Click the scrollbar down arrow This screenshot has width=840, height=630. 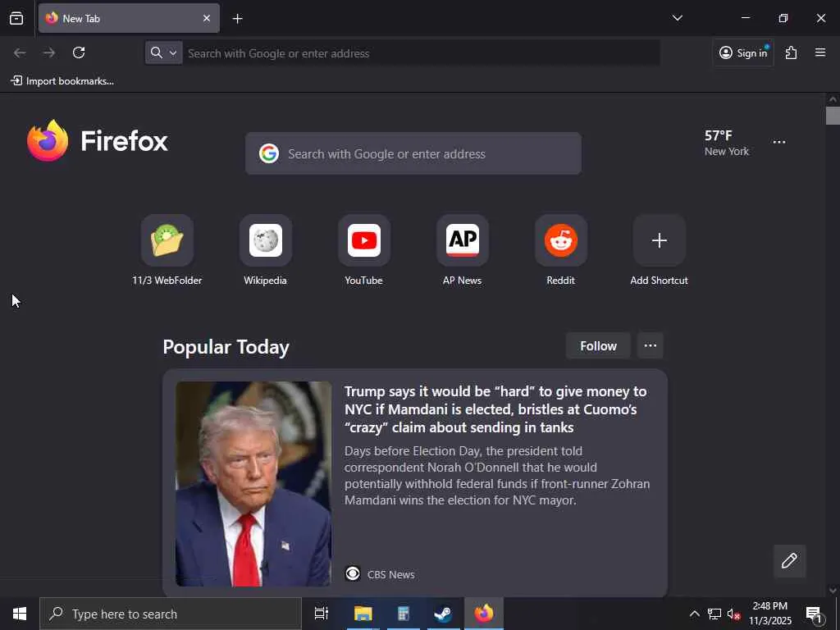coord(833,591)
